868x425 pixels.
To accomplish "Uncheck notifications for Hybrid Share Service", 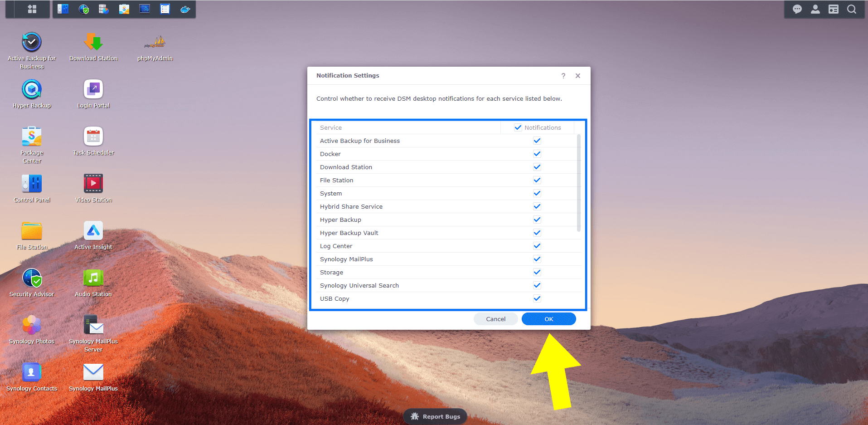I will (537, 206).
